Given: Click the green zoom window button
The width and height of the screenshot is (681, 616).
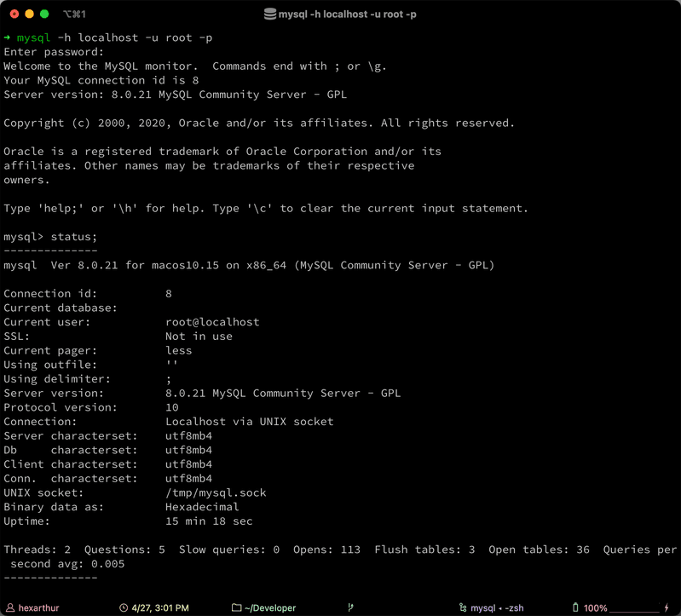Looking at the screenshot, I should (44, 14).
